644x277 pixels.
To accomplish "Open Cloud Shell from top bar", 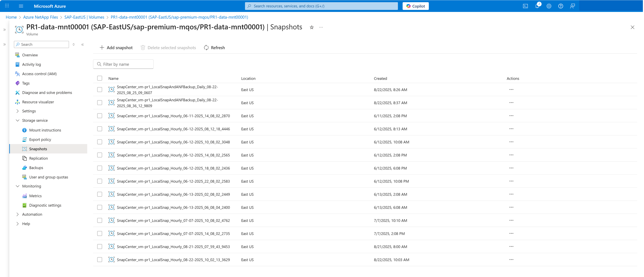I will [x=525, y=6].
